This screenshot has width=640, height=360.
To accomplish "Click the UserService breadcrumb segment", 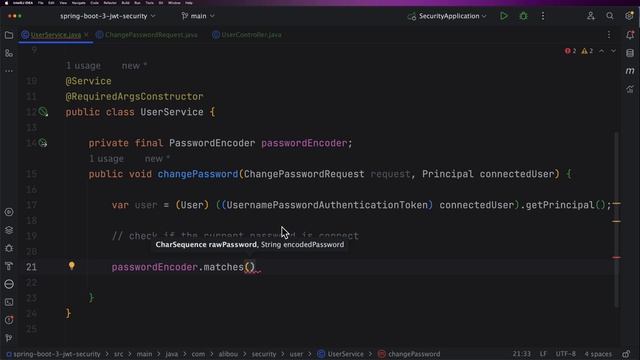I will coord(345,354).
